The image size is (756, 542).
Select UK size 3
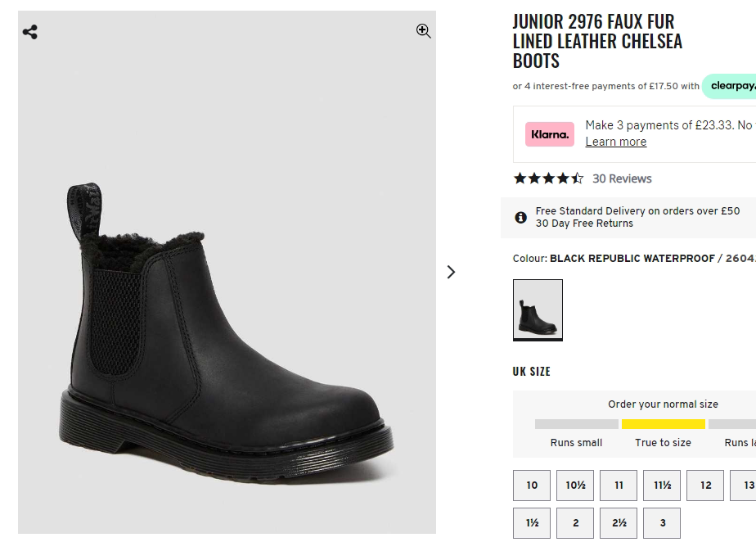tap(662, 523)
